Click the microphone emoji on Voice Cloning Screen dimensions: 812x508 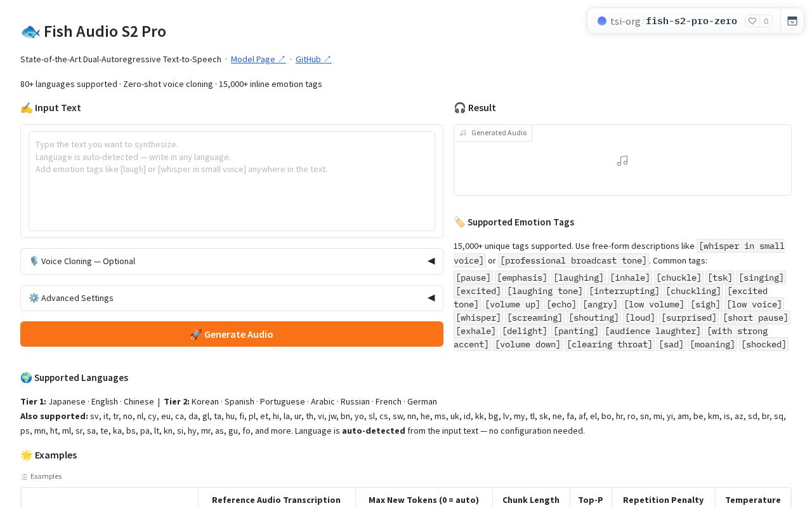tap(34, 261)
